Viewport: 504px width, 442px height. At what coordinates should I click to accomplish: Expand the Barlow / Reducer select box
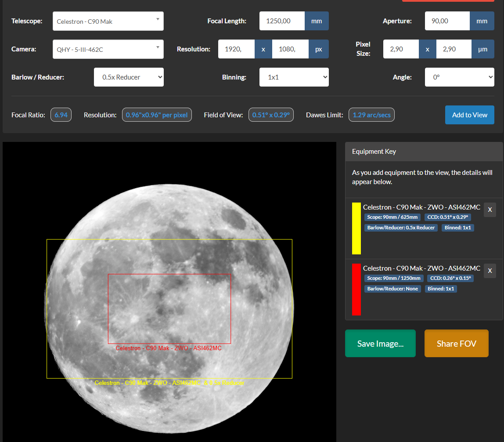pyautogui.click(x=129, y=77)
